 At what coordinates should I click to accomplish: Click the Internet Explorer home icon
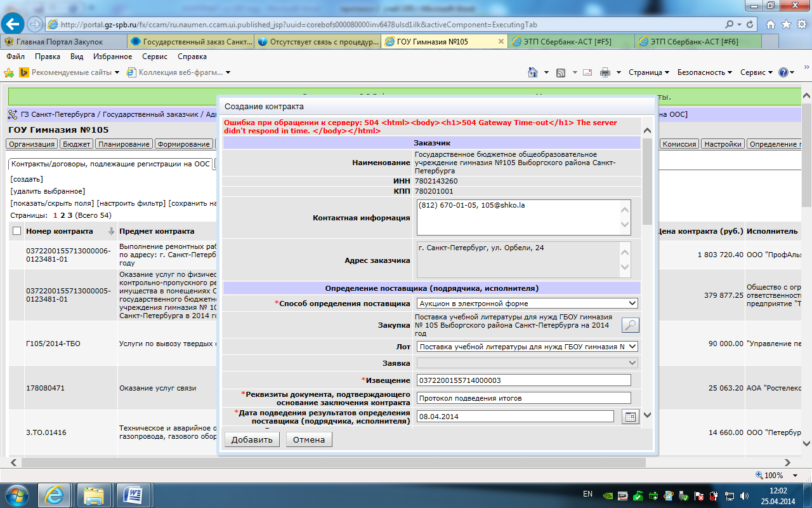click(770, 24)
